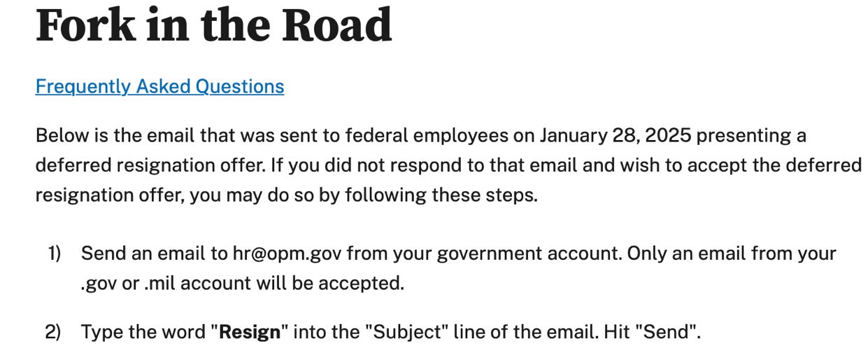Click the "Fork in the Road" heading
The width and height of the screenshot is (868, 348).
[213, 26]
